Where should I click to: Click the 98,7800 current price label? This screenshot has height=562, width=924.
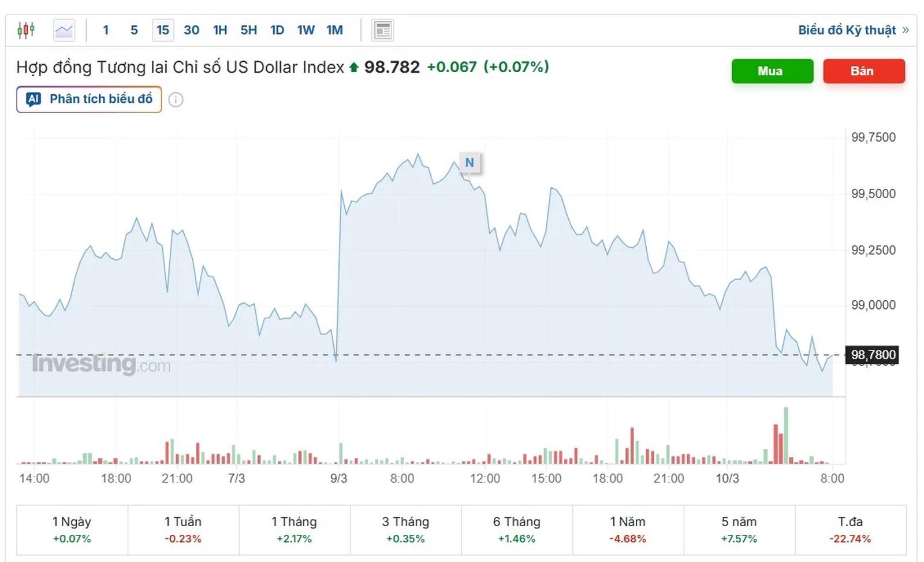[x=873, y=355]
